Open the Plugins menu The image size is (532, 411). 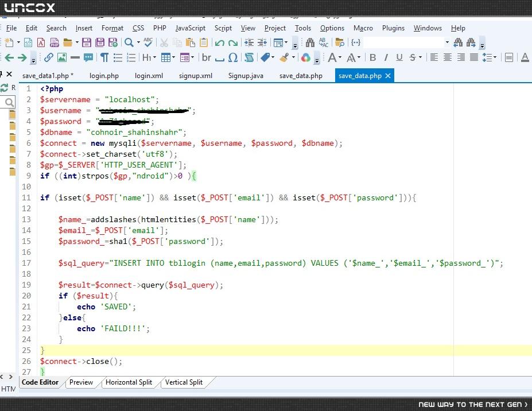tap(393, 28)
